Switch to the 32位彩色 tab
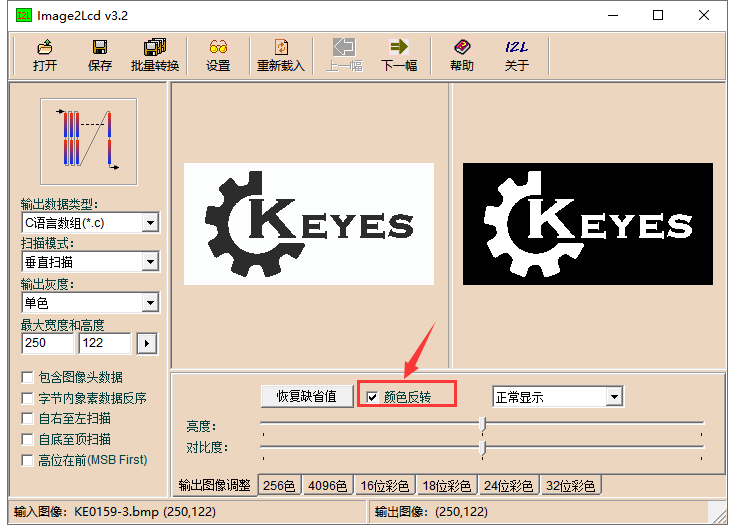The image size is (735, 532). [x=570, y=486]
